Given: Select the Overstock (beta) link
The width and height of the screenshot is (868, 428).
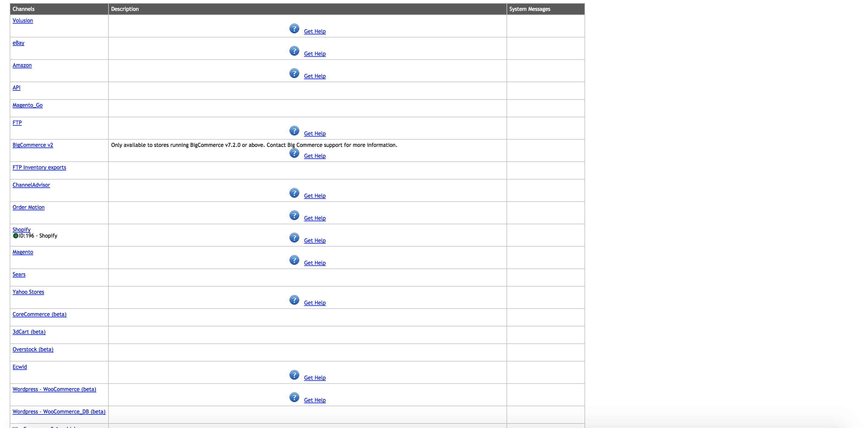Looking at the screenshot, I should click(33, 349).
